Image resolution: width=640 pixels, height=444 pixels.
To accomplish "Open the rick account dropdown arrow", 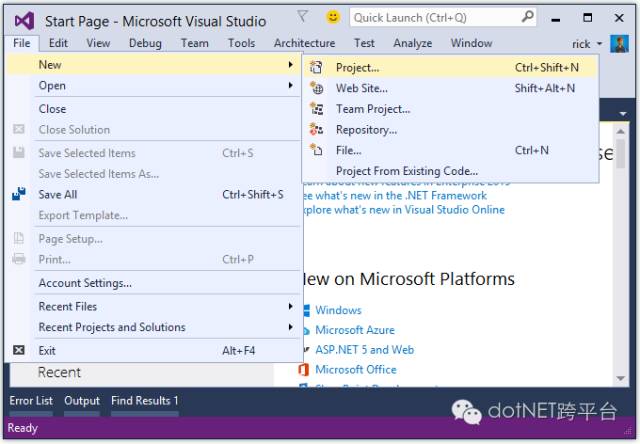I will (x=599, y=44).
